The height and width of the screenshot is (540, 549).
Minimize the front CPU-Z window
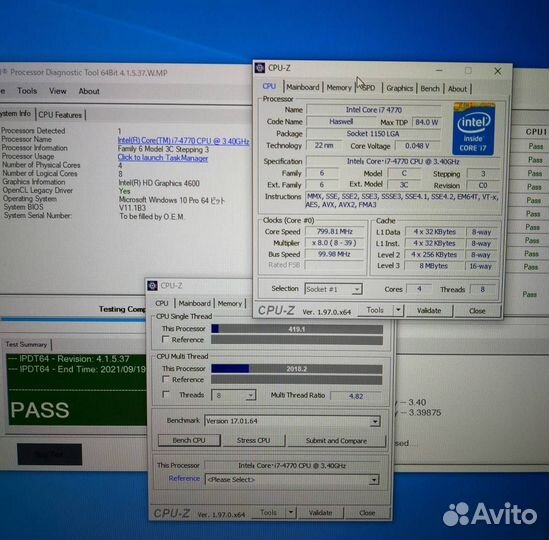point(439,71)
